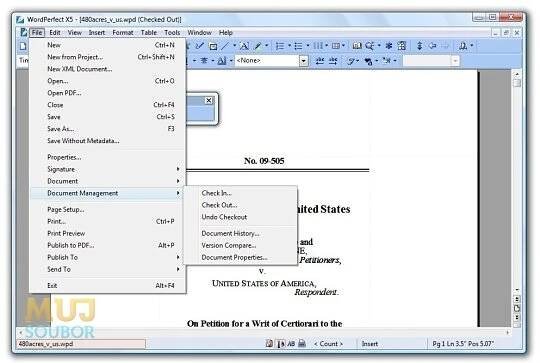Click the vertical scrollbar down arrow

[517, 290]
